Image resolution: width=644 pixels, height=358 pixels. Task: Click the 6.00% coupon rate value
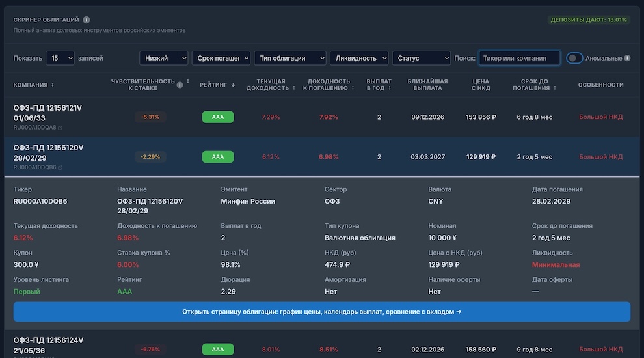[127, 265]
